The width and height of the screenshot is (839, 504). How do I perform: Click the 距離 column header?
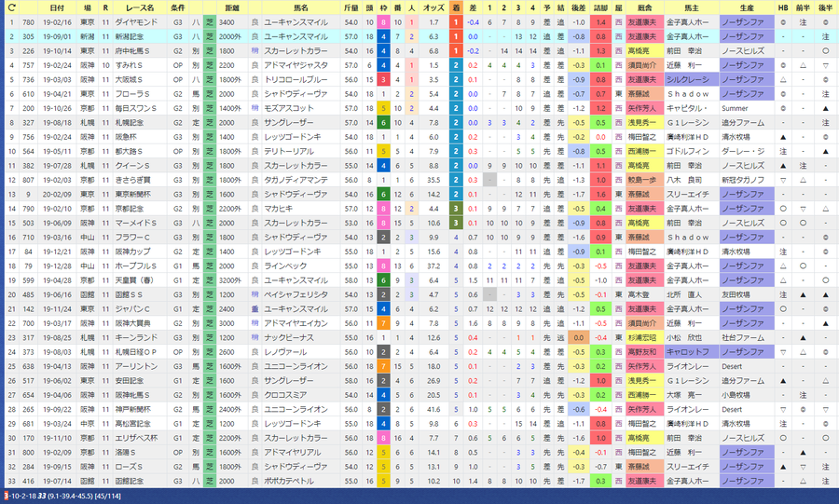click(x=232, y=7)
